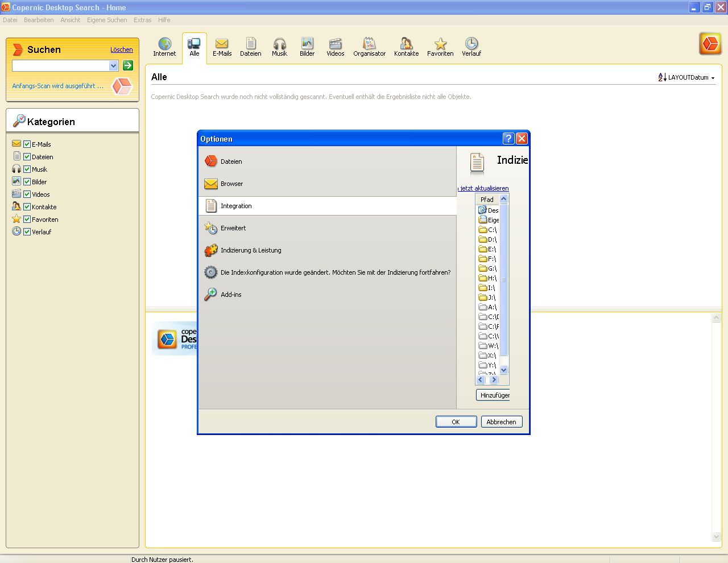This screenshot has height=563, width=728.
Task: Select Integration in Optionen dialog
Action: click(x=328, y=206)
